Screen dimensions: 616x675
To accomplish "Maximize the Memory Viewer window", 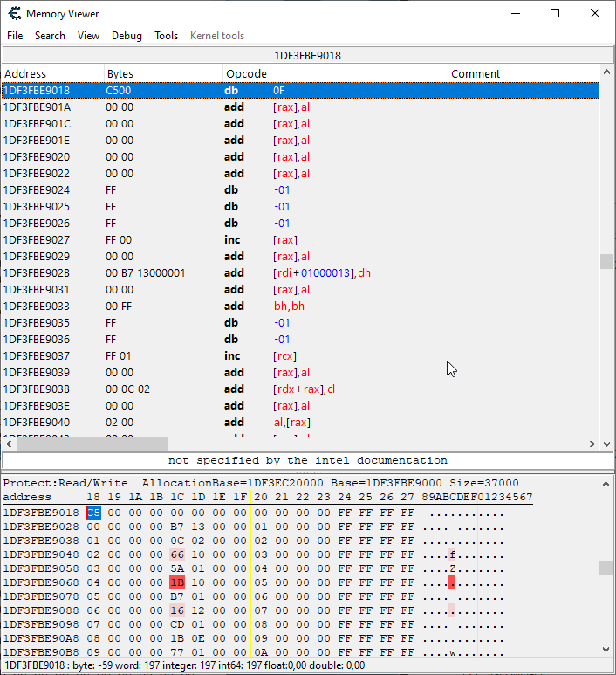I will click(555, 14).
